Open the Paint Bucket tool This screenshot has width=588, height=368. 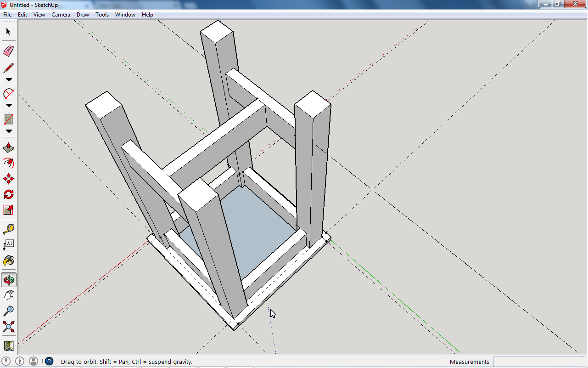(x=8, y=260)
